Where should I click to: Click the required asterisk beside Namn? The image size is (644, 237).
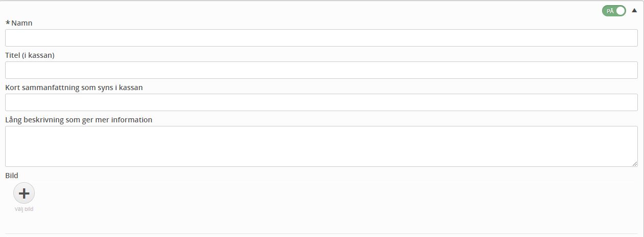(8, 24)
